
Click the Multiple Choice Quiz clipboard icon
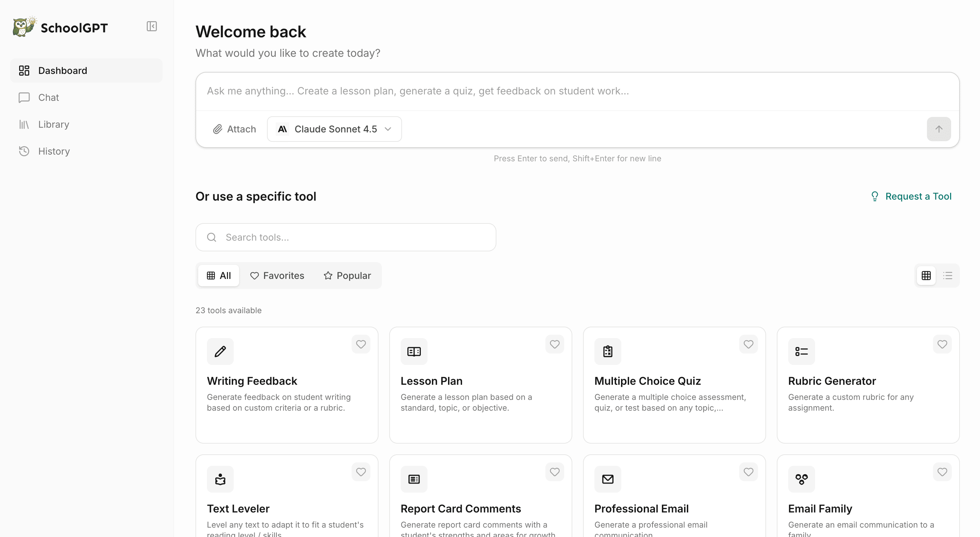point(607,351)
